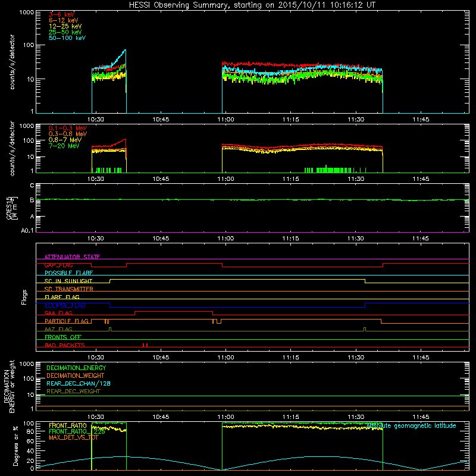Click 11:00 tick label under Flags panel
The image size is (476, 476).
coord(226,358)
